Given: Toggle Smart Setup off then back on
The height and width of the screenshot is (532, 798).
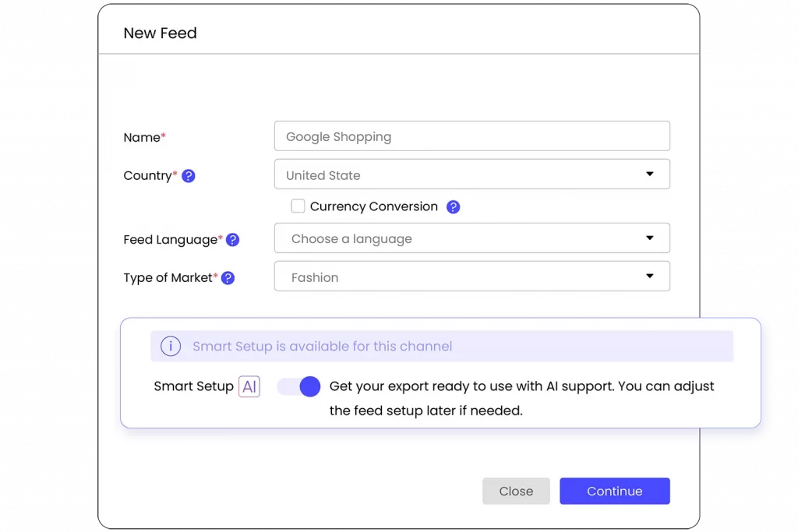Looking at the screenshot, I should point(298,386).
